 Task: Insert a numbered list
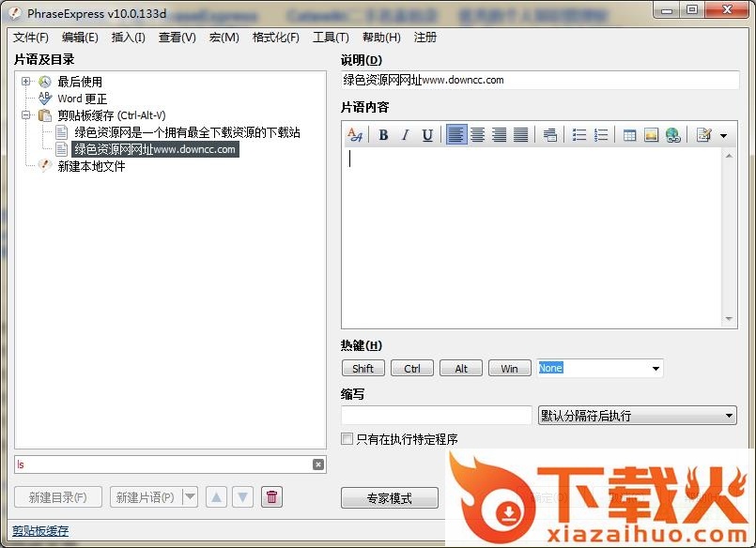pos(601,135)
